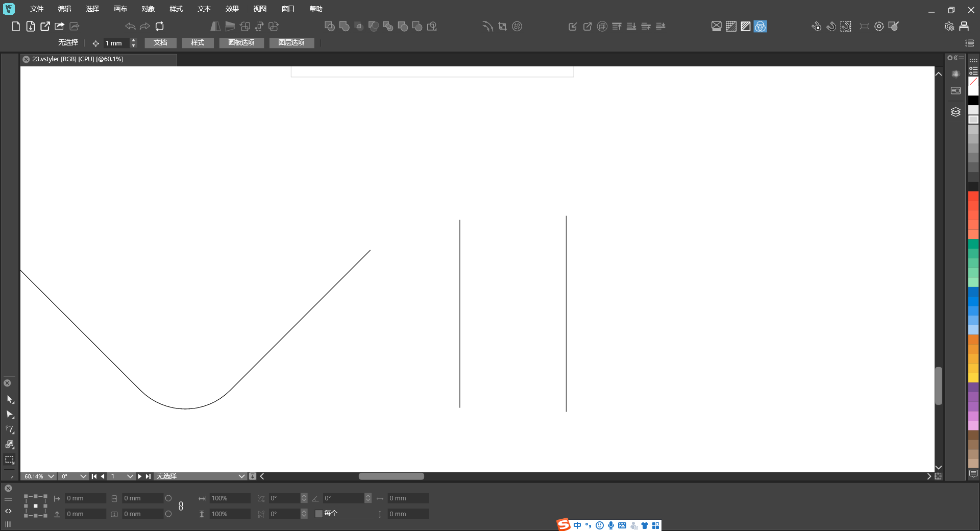980x531 pixels.
Task: Click the align-to-top lines icon
Action: coord(617,26)
